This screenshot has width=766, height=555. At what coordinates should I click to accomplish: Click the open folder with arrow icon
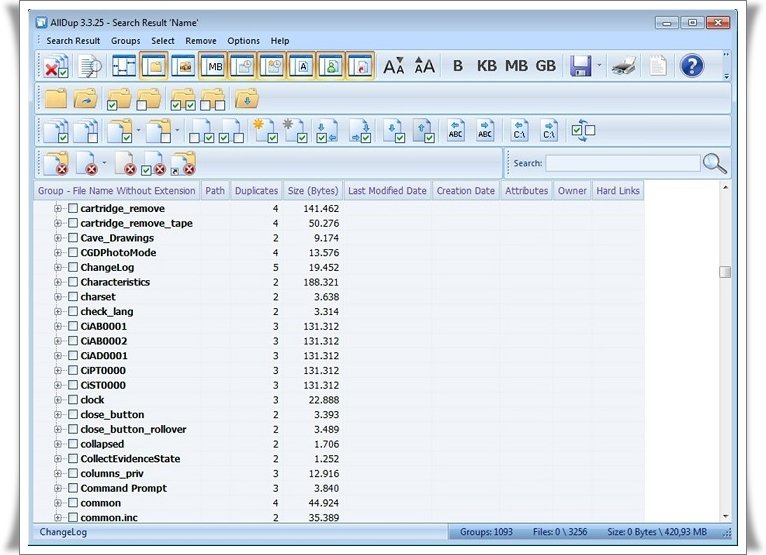[85, 99]
